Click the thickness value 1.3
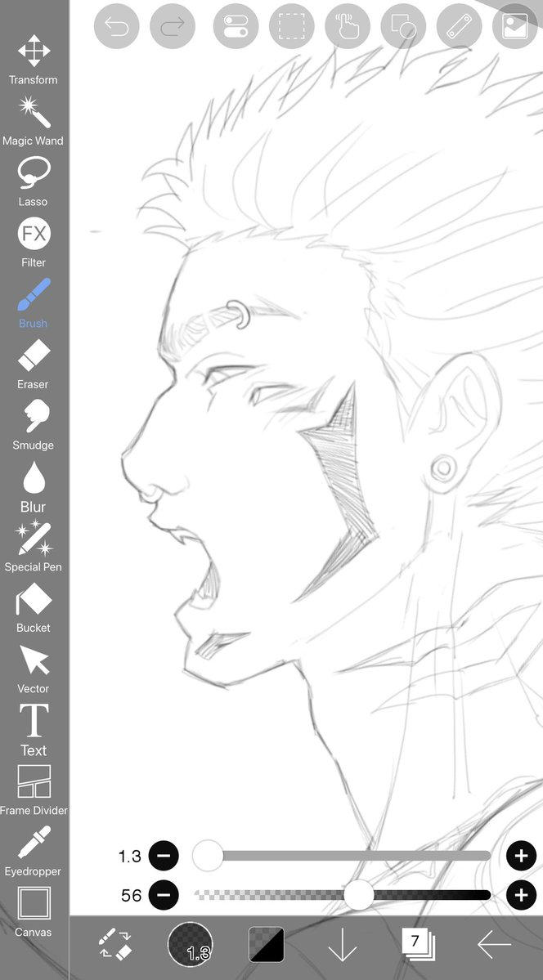The height and width of the screenshot is (980, 543). (x=129, y=856)
